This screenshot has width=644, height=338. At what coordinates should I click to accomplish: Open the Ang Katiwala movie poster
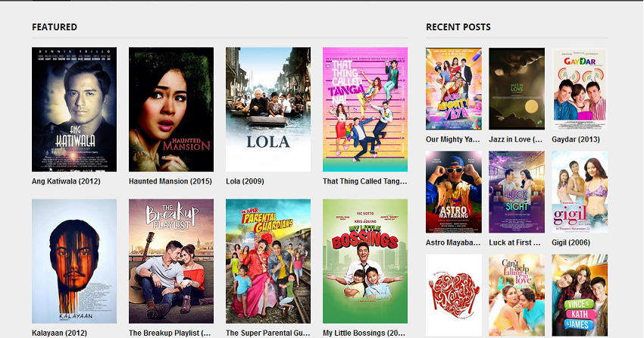click(x=74, y=109)
